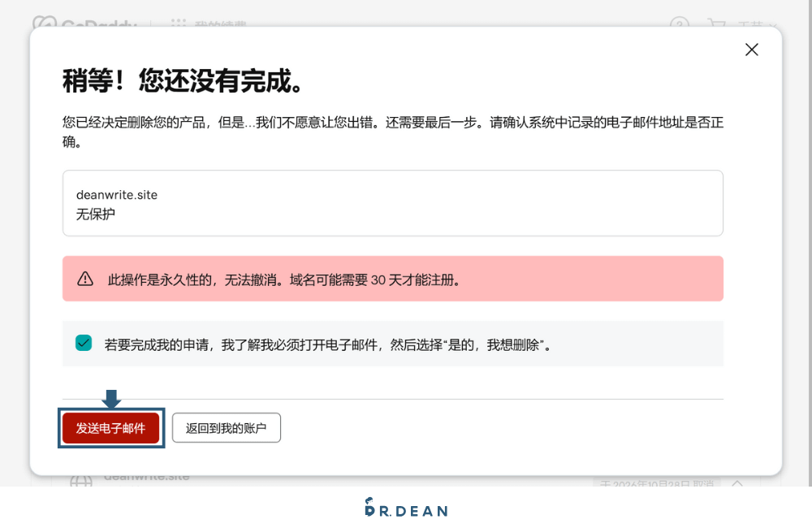812x528 pixels.
Task: Open the apps grid icon beside the GoDaddy logo
Action: point(178,24)
